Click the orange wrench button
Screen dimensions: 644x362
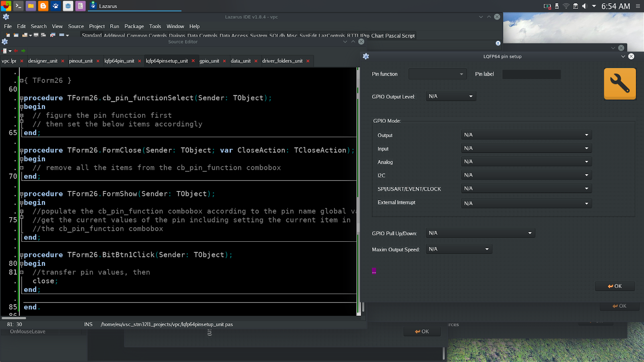(619, 84)
